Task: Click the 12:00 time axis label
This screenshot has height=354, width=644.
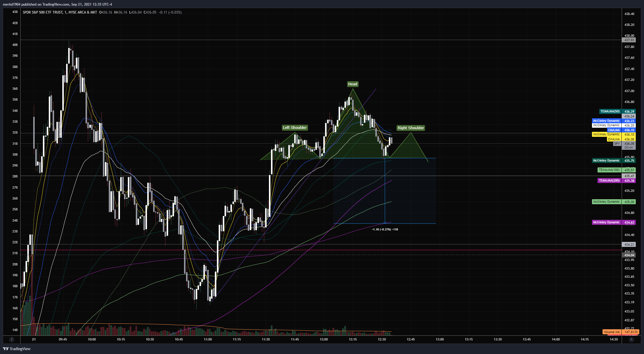Action: click(324, 339)
